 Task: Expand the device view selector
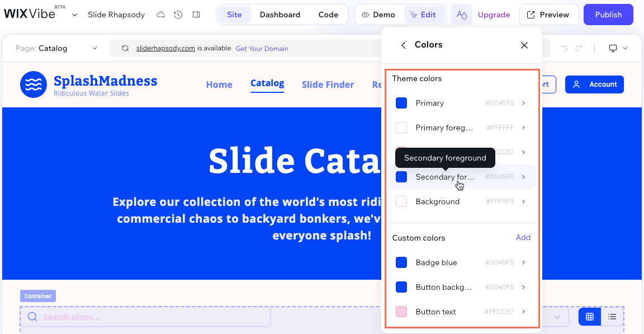point(618,49)
